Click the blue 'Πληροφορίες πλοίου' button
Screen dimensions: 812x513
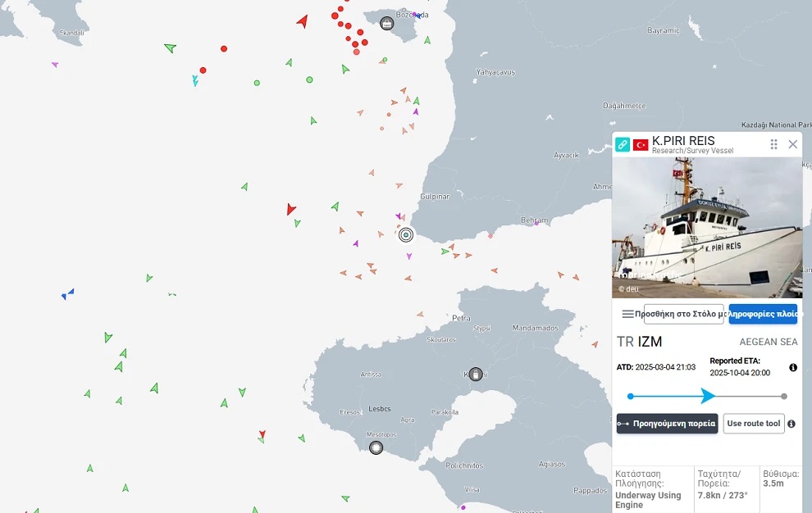tap(763, 314)
